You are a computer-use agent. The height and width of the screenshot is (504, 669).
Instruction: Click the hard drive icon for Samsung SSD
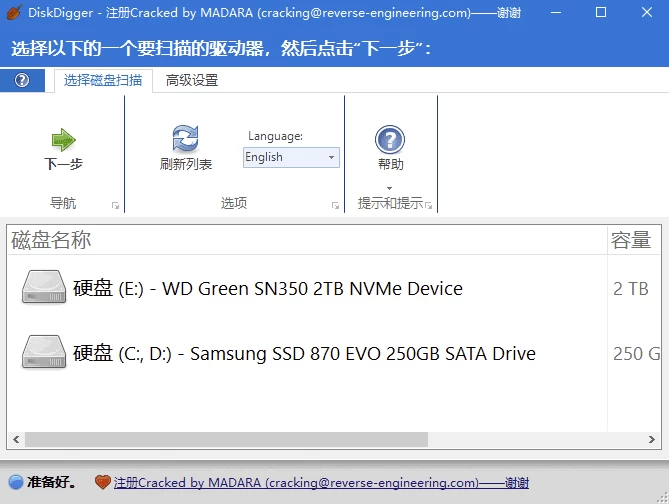(x=44, y=353)
